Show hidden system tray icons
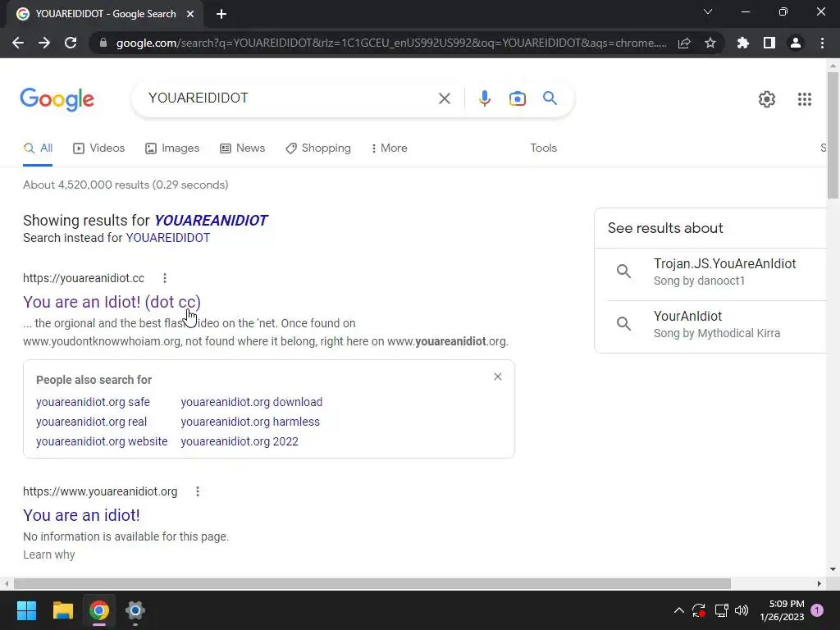Screen dimensions: 840x630 click(678, 610)
